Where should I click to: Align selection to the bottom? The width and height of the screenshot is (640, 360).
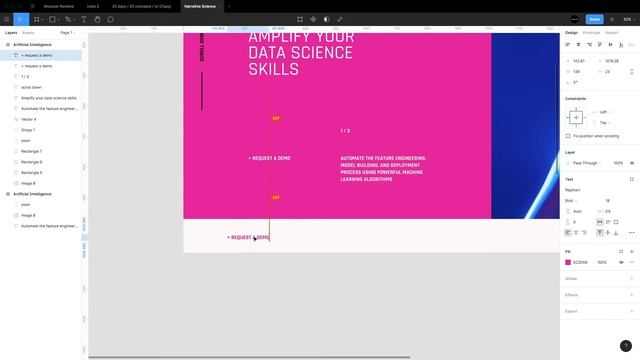[x=621, y=44]
